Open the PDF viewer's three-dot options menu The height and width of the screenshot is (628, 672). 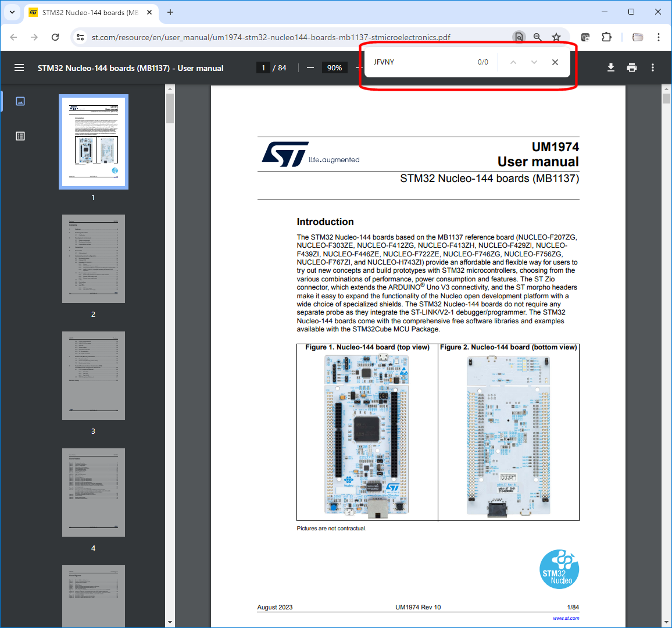[x=653, y=67]
